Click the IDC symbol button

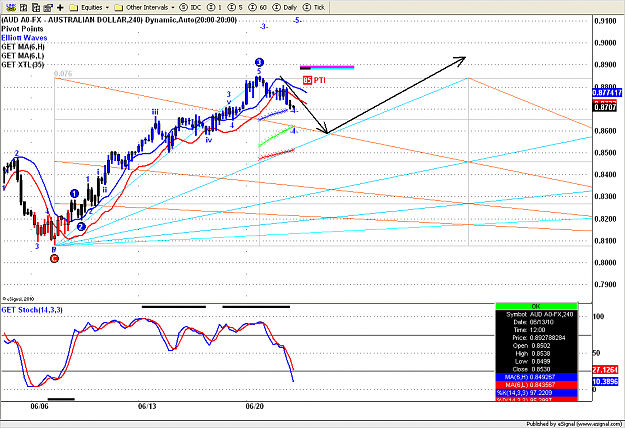tap(191, 7)
